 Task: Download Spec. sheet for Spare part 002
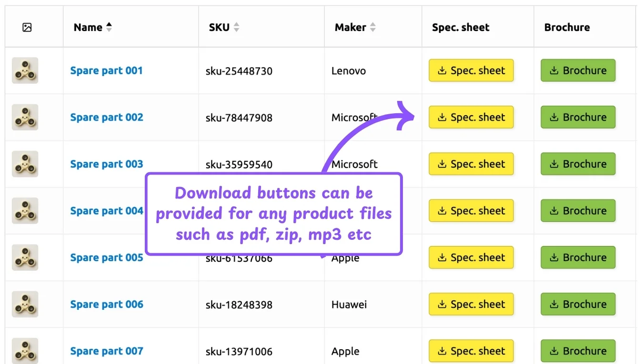[x=471, y=117]
